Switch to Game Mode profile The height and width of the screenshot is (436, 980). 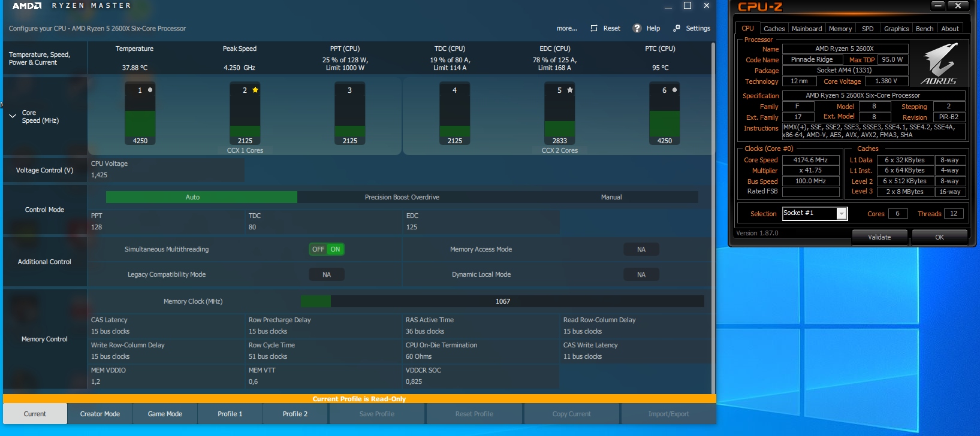(165, 414)
